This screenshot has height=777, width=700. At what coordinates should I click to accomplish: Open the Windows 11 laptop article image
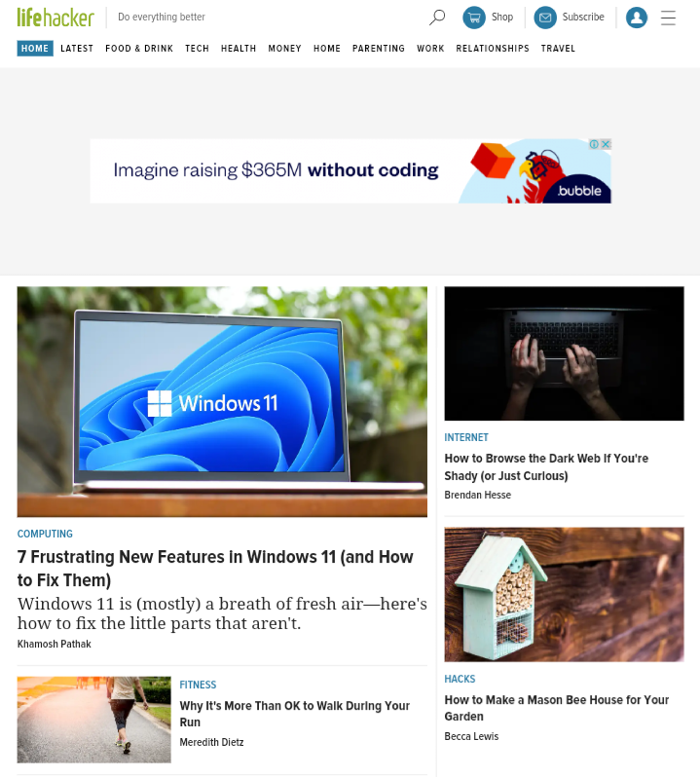(x=222, y=402)
